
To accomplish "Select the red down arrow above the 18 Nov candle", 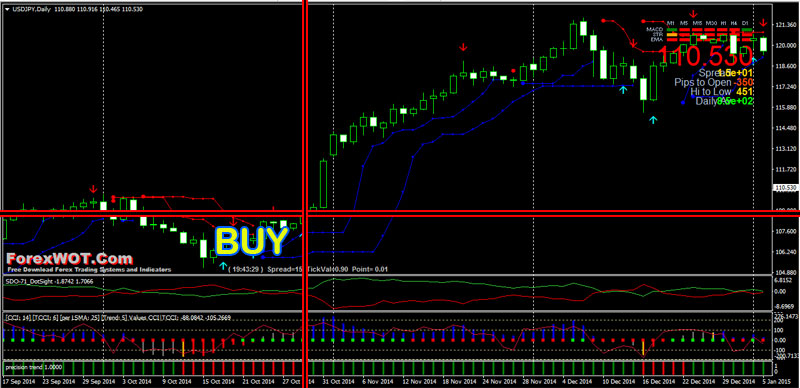I will 463,47.
